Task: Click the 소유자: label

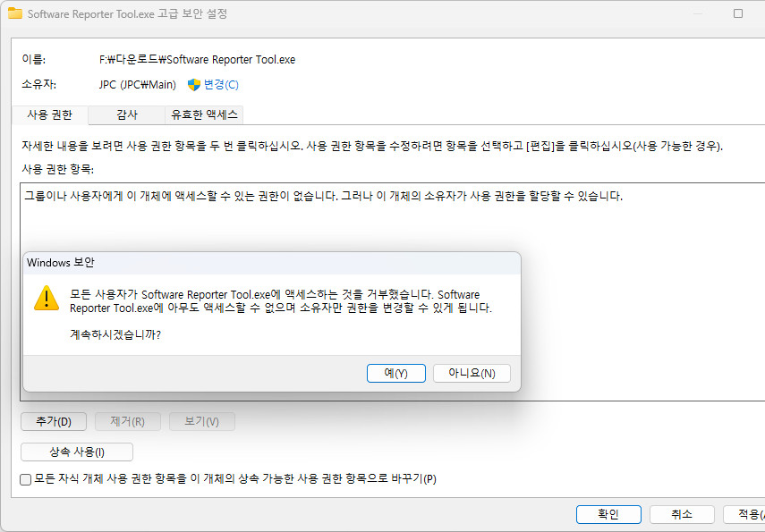Action: [39, 85]
